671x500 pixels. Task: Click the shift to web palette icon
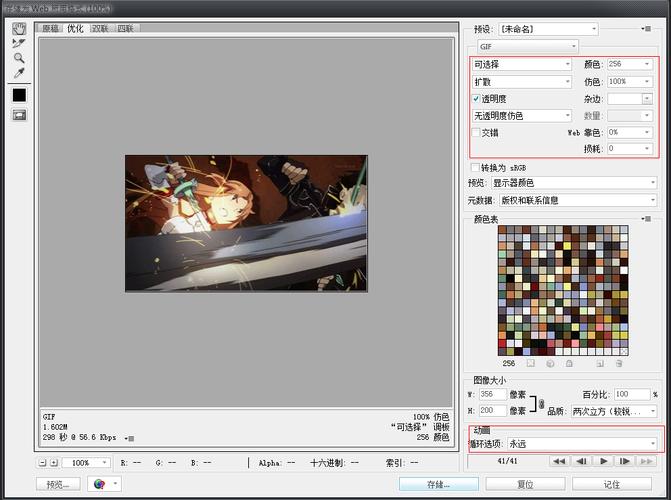tap(550, 363)
